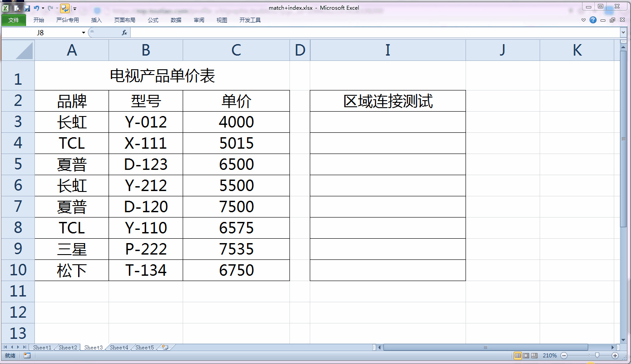Switch to the Sheet4 worksheet tab
631x364 pixels.
(x=119, y=348)
